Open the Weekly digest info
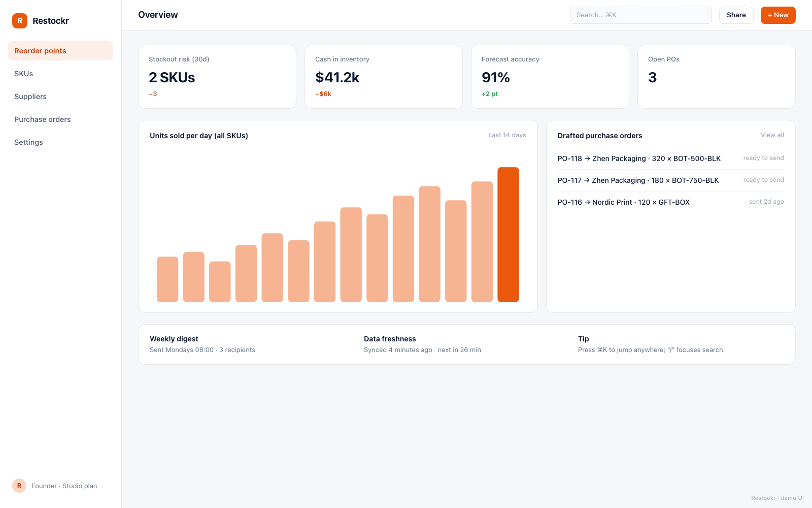 [202, 344]
